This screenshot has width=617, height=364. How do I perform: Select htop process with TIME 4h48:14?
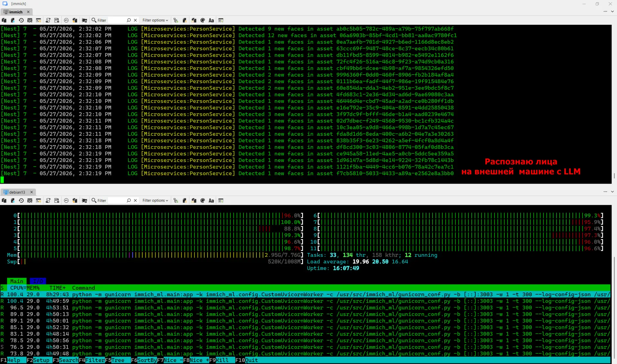[x=305, y=334]
